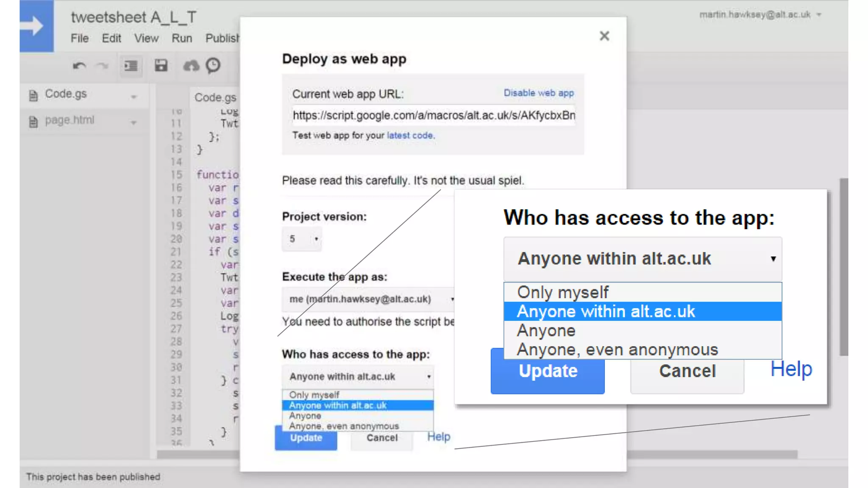Open the File menu
This screenshot has width=868, height=488.
(80, 39)
